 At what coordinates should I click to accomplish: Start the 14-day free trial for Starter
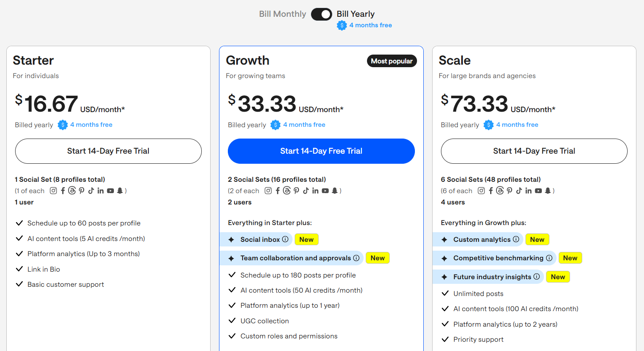(108, 151)
